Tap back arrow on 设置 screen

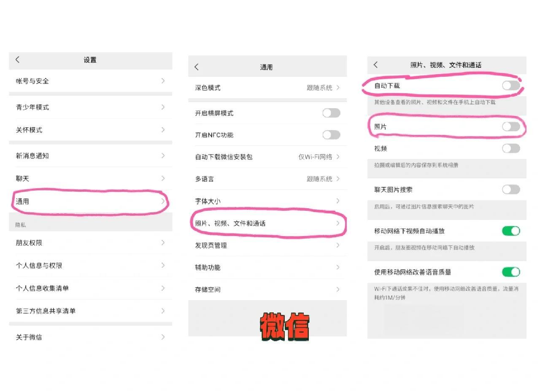[x=18, y=60]
